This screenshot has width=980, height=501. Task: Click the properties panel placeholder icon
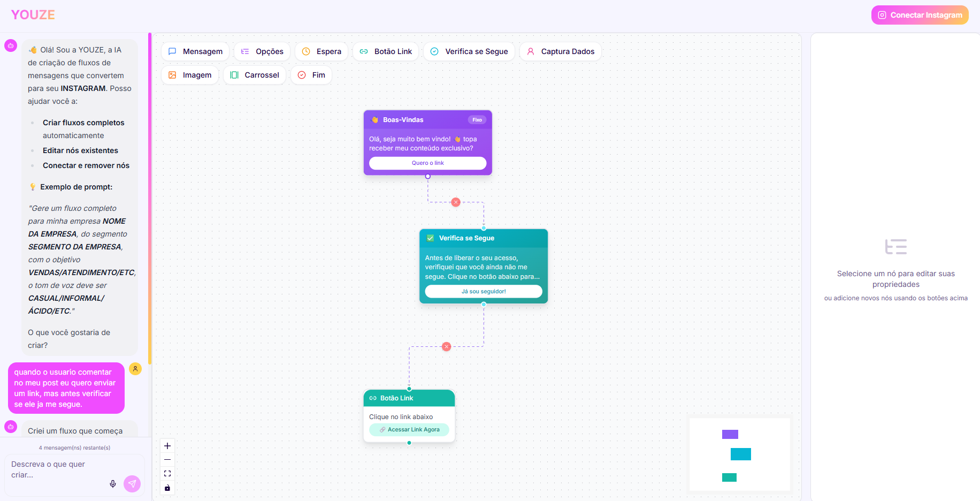(x=896, y=247)
